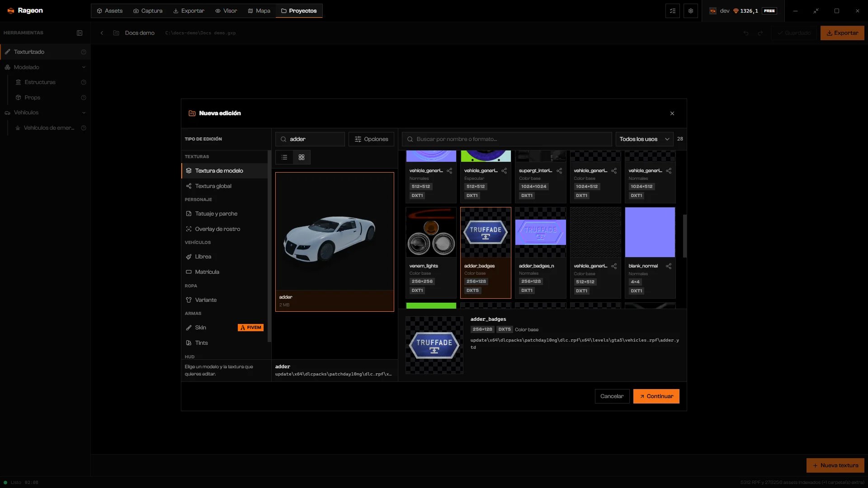Open the settings gear icon in top bar
Viewport: 868px width, 488px height.
point(691,11)
